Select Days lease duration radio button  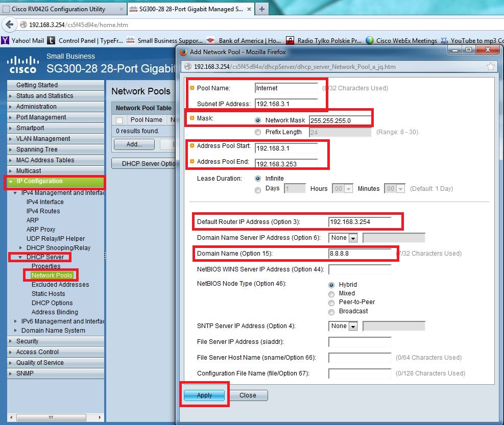coord(258,190)
